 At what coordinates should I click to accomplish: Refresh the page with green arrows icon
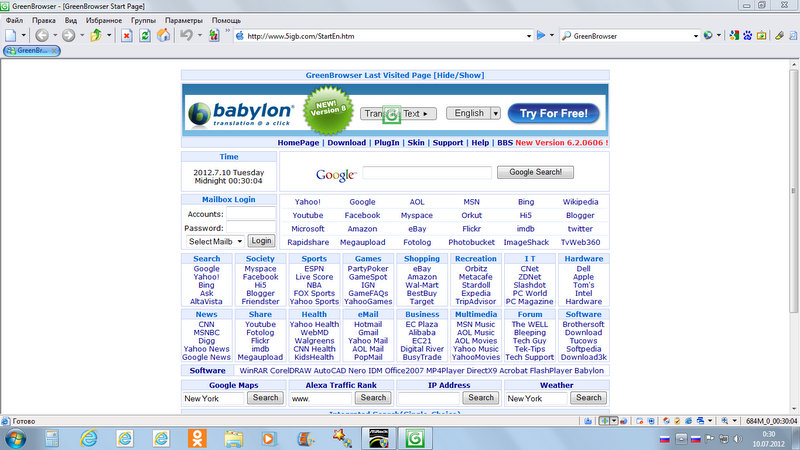[145, 36]
